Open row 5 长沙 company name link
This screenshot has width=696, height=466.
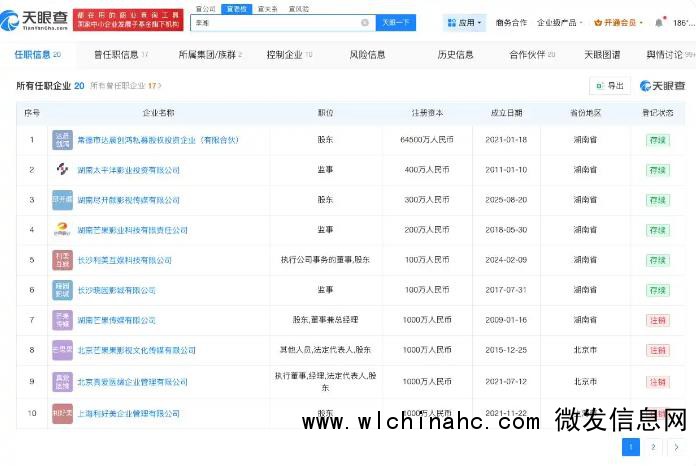click(124, 260)
